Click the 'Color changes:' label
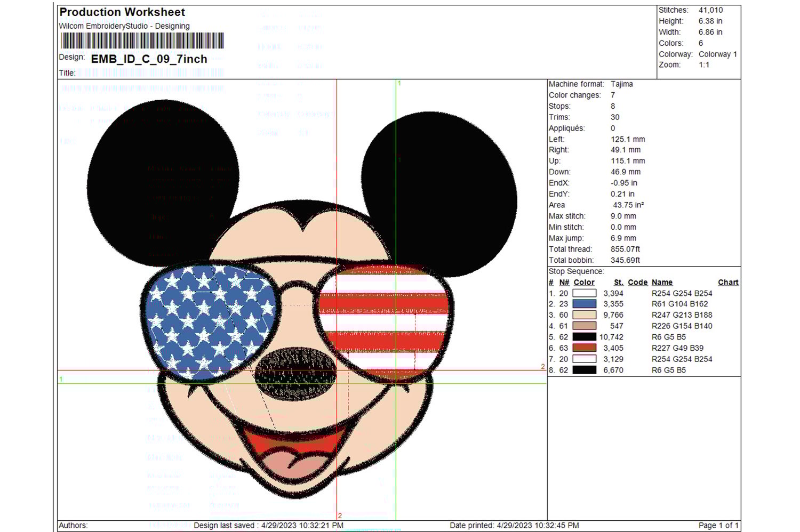This screenshot has width=800, height=532. point(575,95)
